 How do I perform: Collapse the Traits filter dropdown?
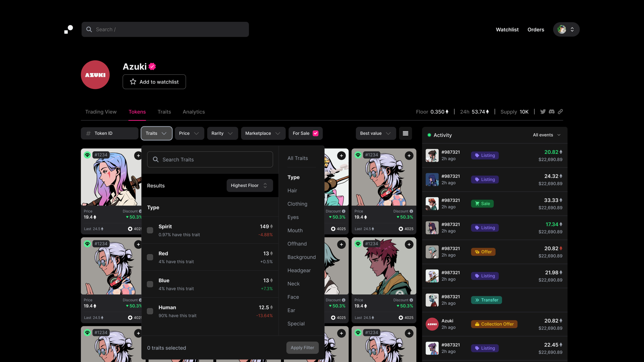[x=156, y=133]
